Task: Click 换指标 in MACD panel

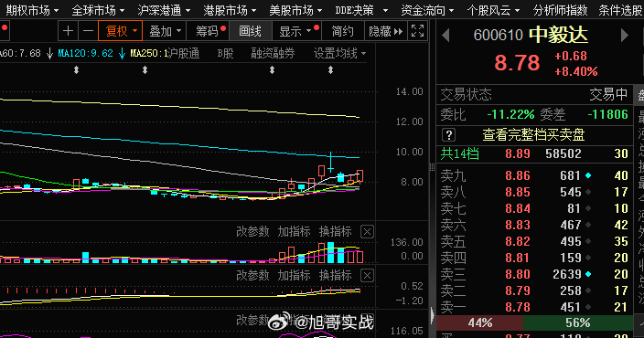Action: tap(335, 275)
